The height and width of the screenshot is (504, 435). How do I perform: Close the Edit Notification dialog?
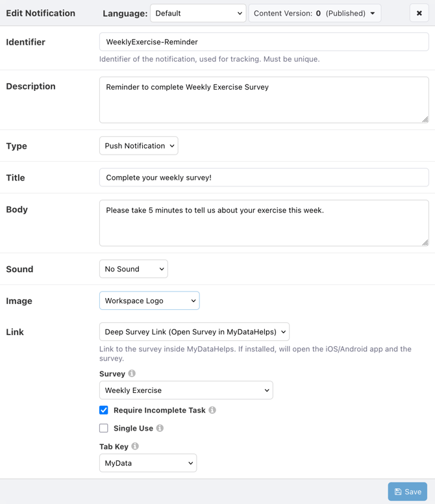[x=419, y=13]
